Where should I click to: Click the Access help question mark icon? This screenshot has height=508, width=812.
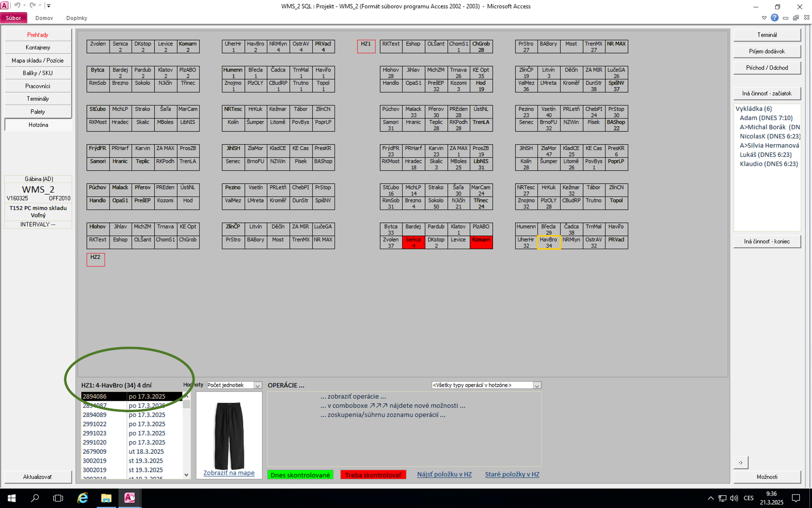coord(774,18)
